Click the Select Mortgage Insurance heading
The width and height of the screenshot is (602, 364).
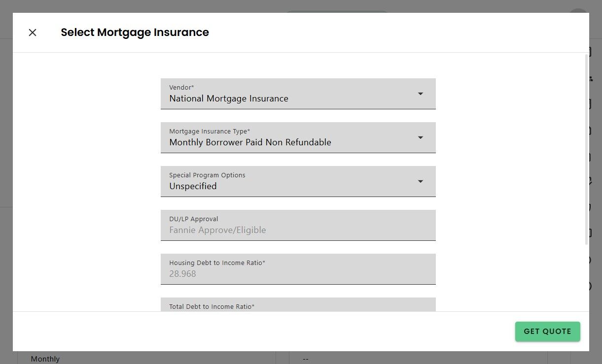[135, 33]
